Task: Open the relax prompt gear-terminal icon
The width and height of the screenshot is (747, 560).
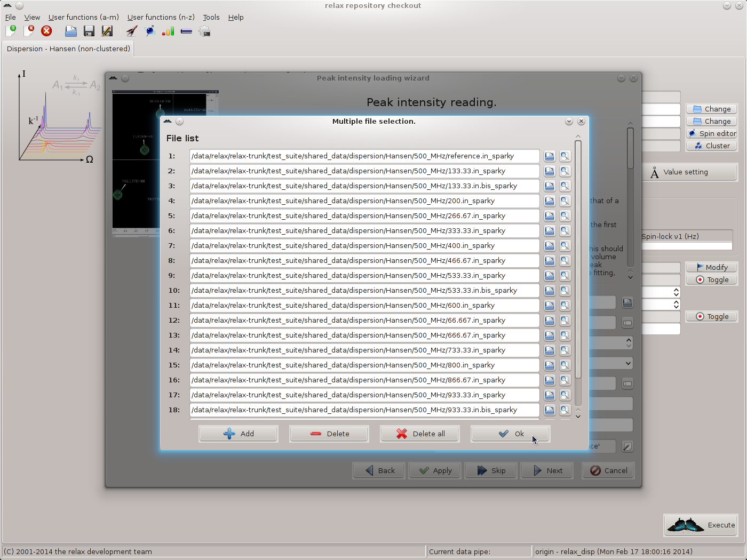Action: click(204, 31)
